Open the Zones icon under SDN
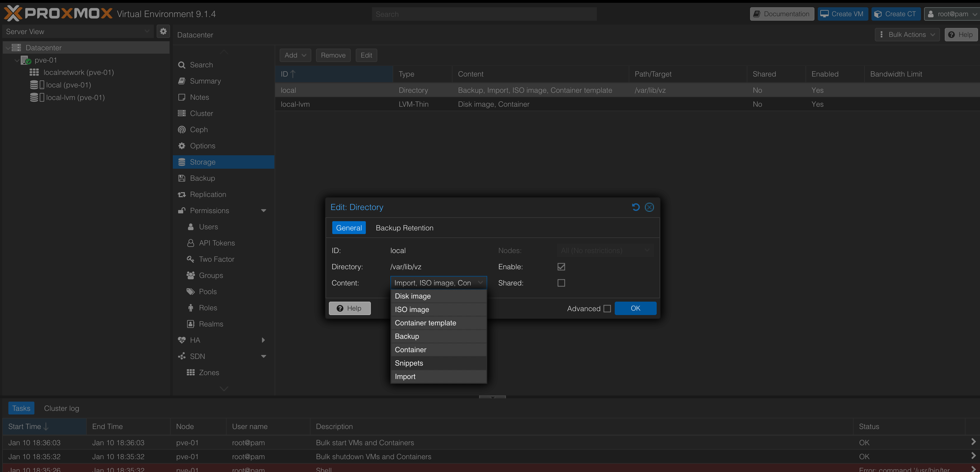The width and height of the screenshot is (980, 472). (x=190, y=372)
